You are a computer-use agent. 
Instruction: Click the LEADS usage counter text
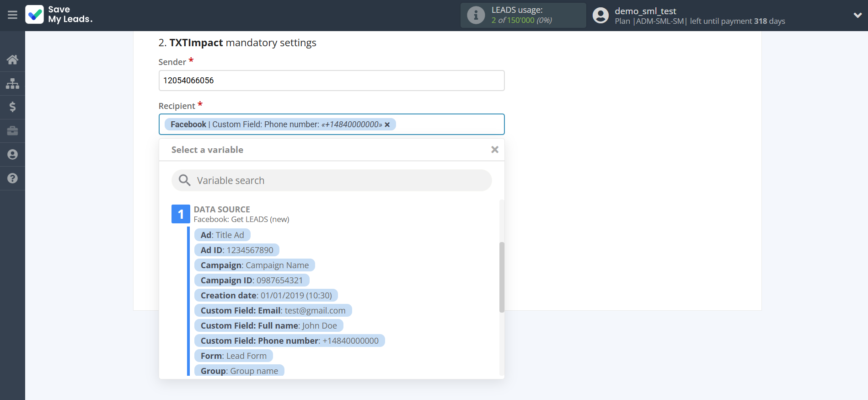click(522, 20)
